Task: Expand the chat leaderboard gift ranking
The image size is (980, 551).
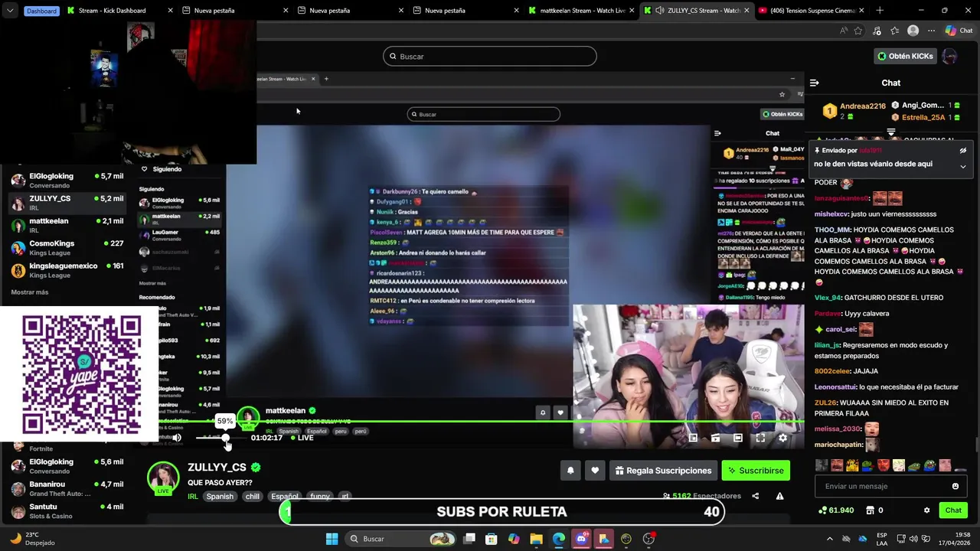Action: (891, 132)
